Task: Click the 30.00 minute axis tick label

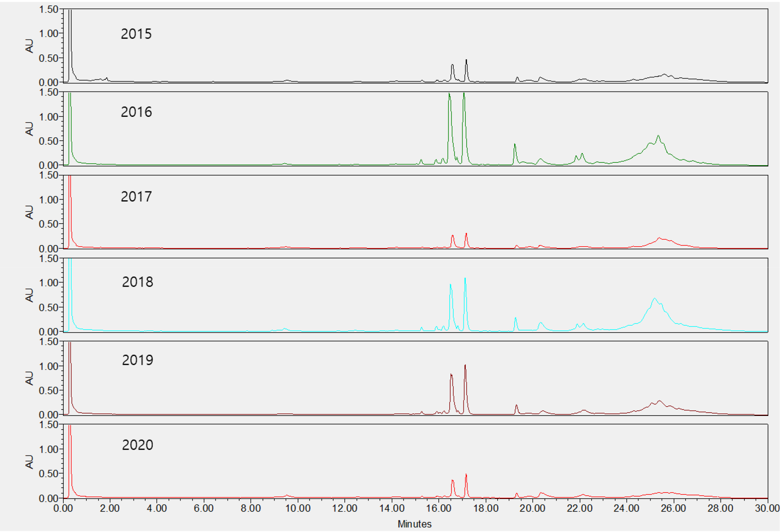Action: 767,508
